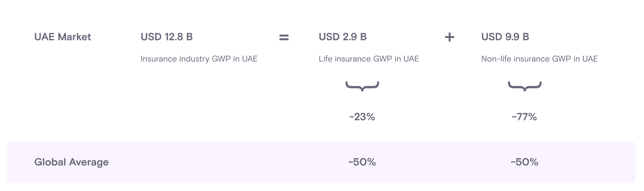Click the USD 12.8 B total figure

[x=167, y=37]
